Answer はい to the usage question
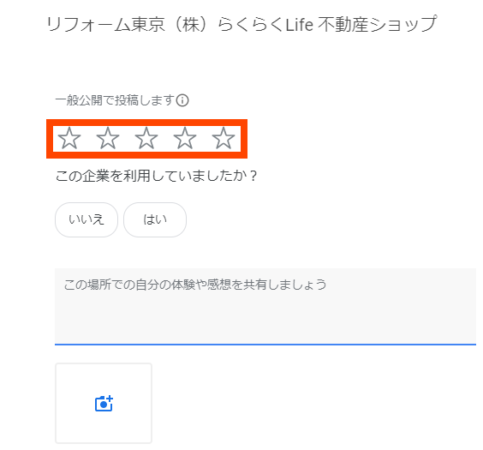Image resolution: width=483 pixels, height=450 pixels. point(155,220)
